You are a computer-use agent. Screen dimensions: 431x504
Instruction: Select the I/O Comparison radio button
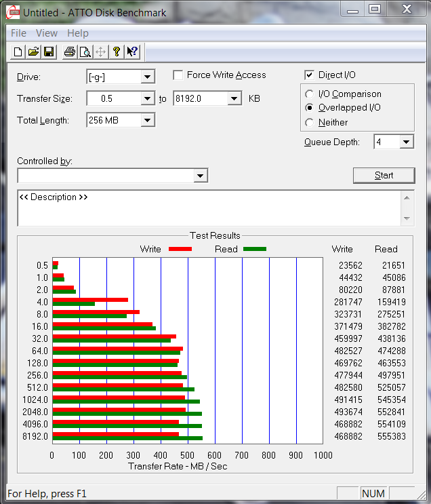(x=310, y=94)
